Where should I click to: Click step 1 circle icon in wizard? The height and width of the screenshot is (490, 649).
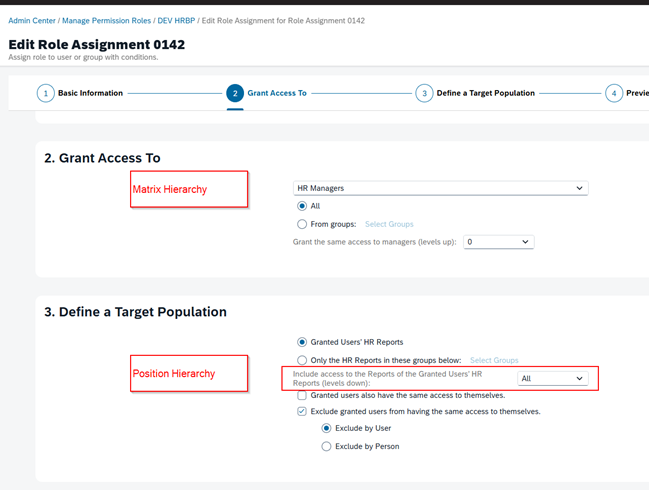click(45, 93)
